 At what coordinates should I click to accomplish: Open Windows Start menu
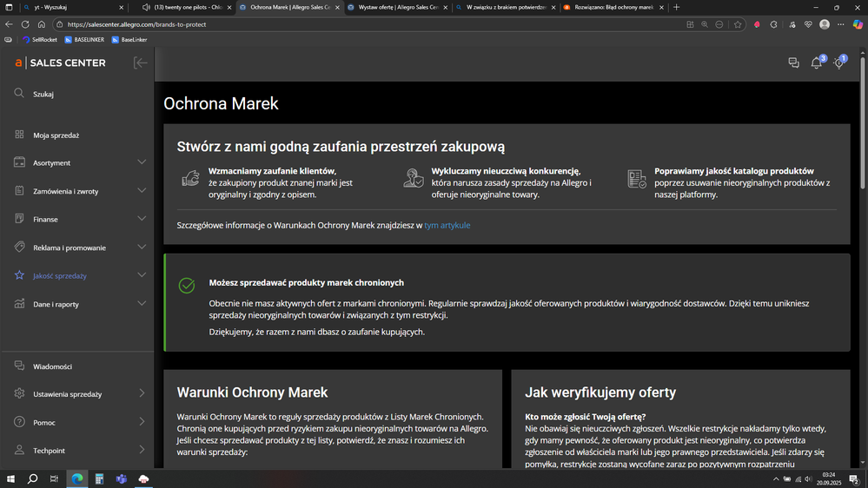point(12,478)
